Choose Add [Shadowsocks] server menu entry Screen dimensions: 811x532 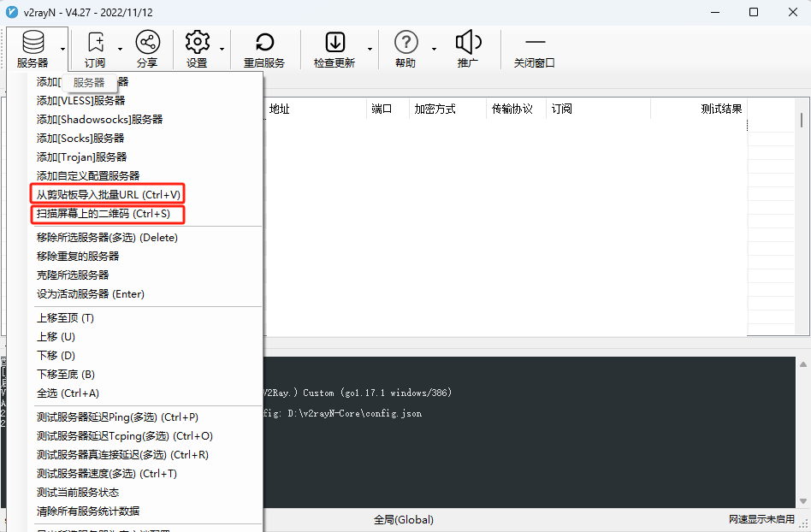(99, 120)
